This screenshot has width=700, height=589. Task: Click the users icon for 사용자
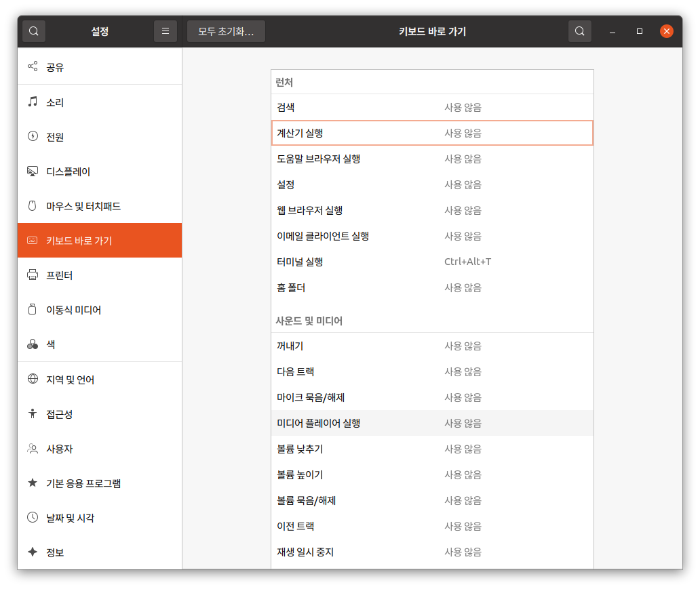(33, 449)
